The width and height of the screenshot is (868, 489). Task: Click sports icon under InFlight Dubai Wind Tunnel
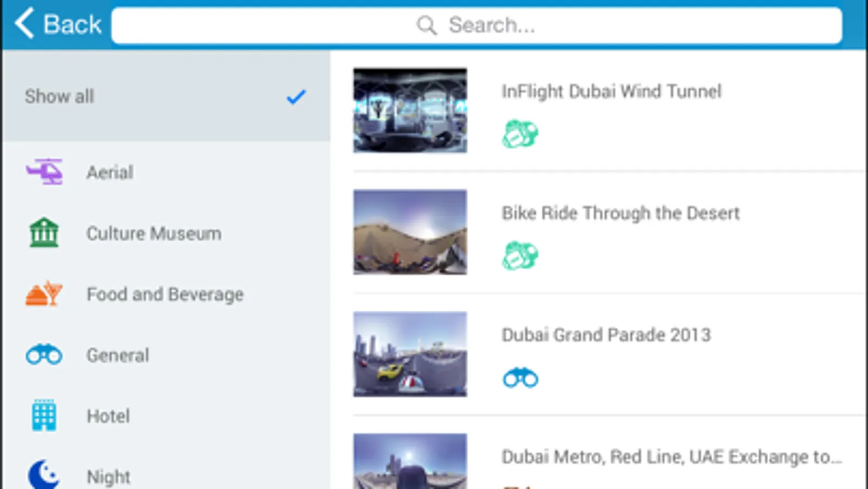[520, 134]
